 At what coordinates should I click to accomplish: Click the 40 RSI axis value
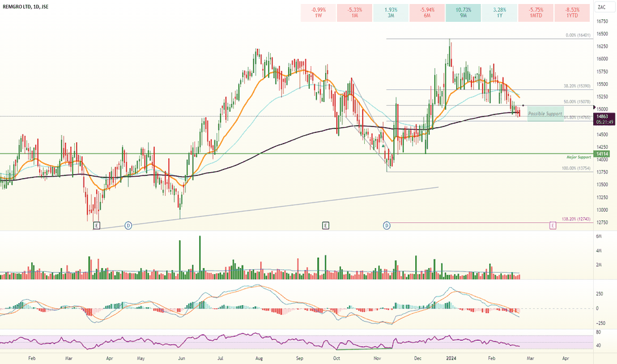point(598,345)
